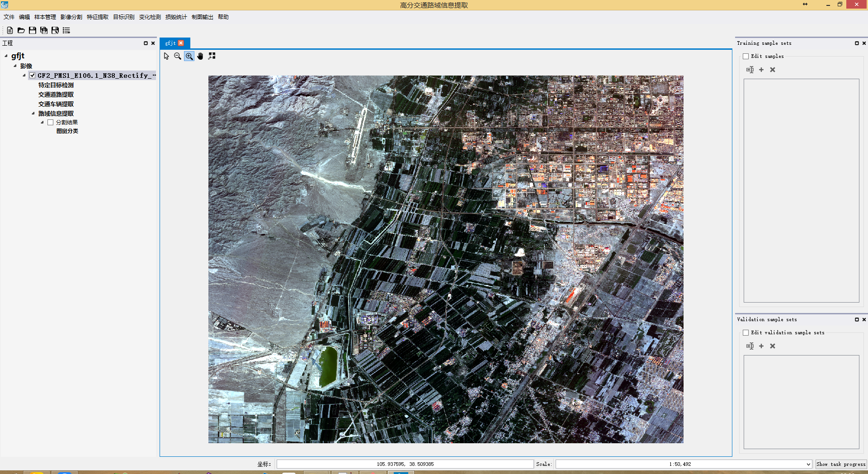This screenshot has height=474, width=868.
Task: Select the zoom in magnifier tool
Action: 189,56
